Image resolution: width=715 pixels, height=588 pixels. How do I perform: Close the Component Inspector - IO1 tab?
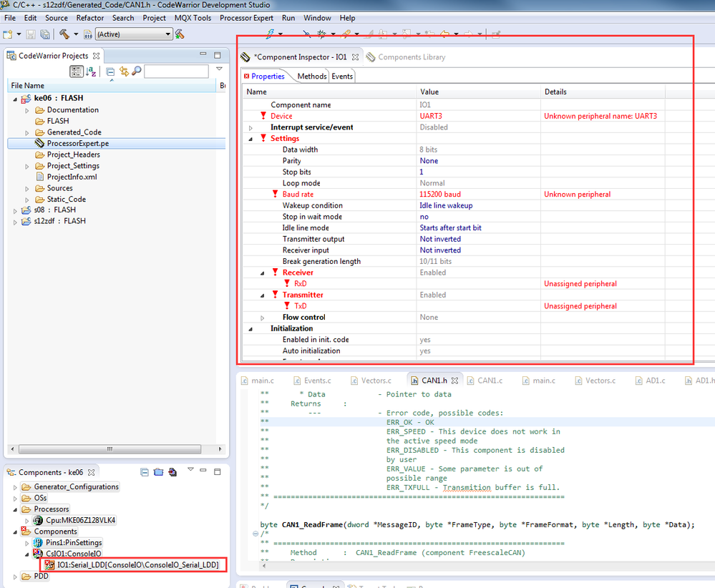(356, 57)
